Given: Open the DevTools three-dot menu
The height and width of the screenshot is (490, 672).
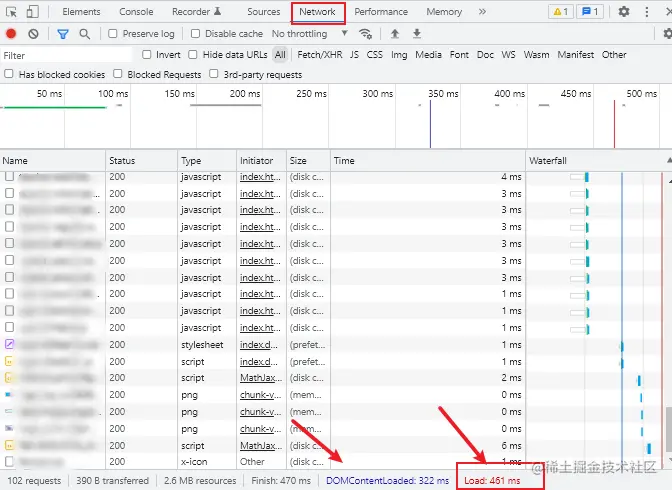Looking at the screenshot, I should pos(646,12).
